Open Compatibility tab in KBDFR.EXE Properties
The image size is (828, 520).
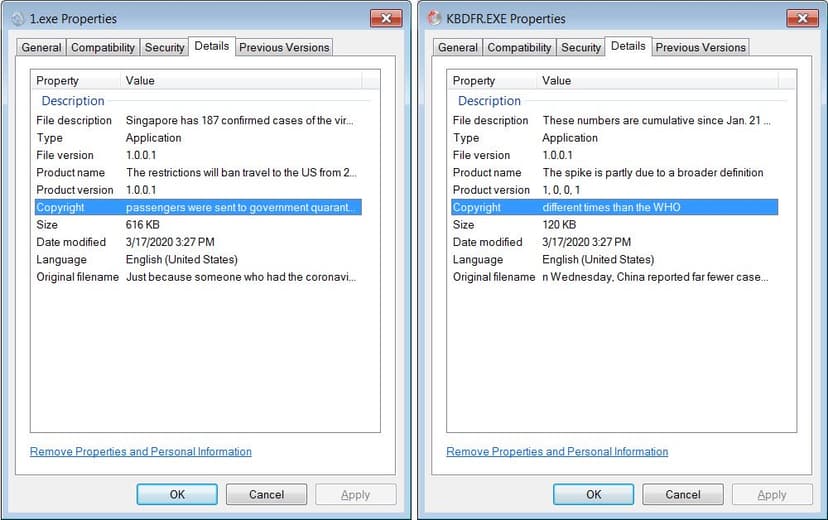coord(519,48)
